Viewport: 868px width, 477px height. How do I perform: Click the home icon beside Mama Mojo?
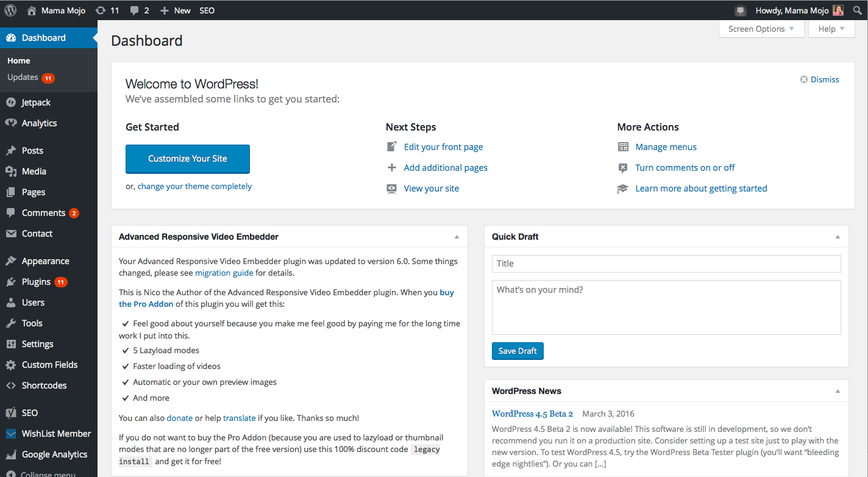click(32, 10)
